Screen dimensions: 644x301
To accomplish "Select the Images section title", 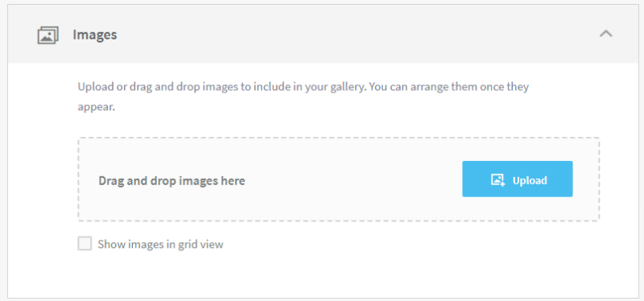I will (x=95, y=35).
